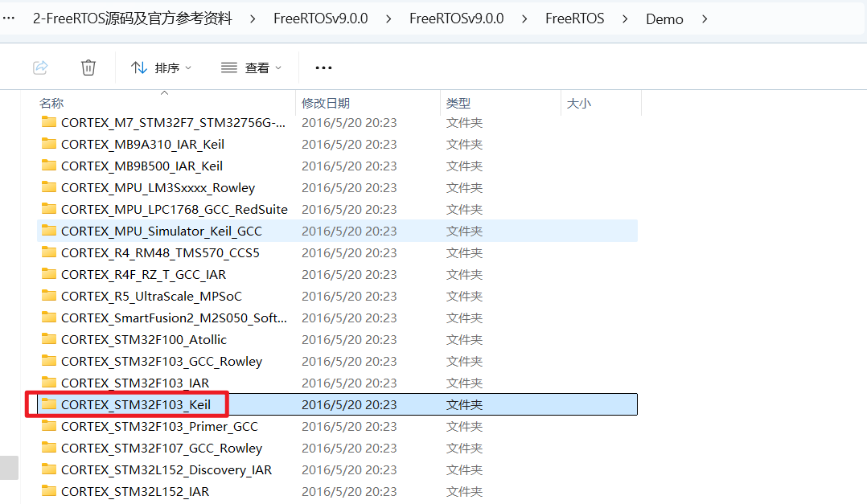Select the CORTEX_STM32F103_Keil folder name
The width and height of the screenshot is (867, 504).
135,404
